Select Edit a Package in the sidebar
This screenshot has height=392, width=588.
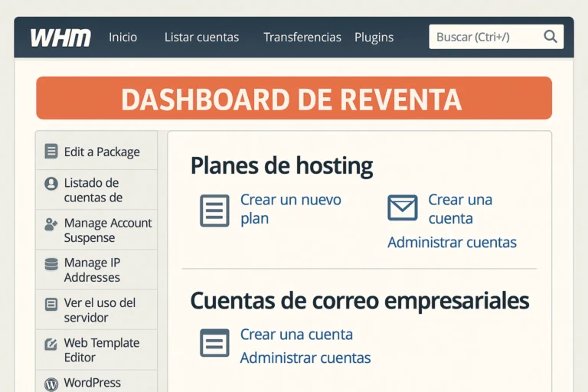click(96, 150)
